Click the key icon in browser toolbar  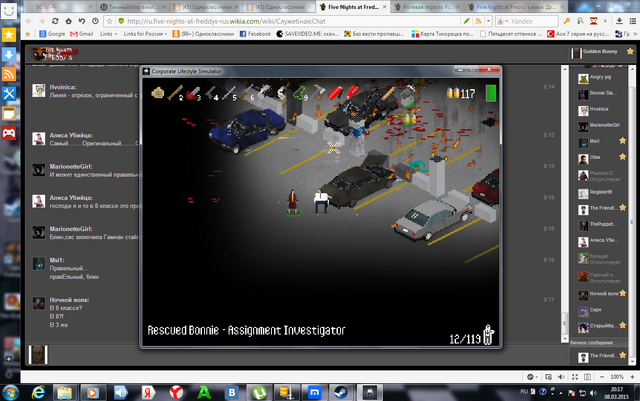coord(567,21)
